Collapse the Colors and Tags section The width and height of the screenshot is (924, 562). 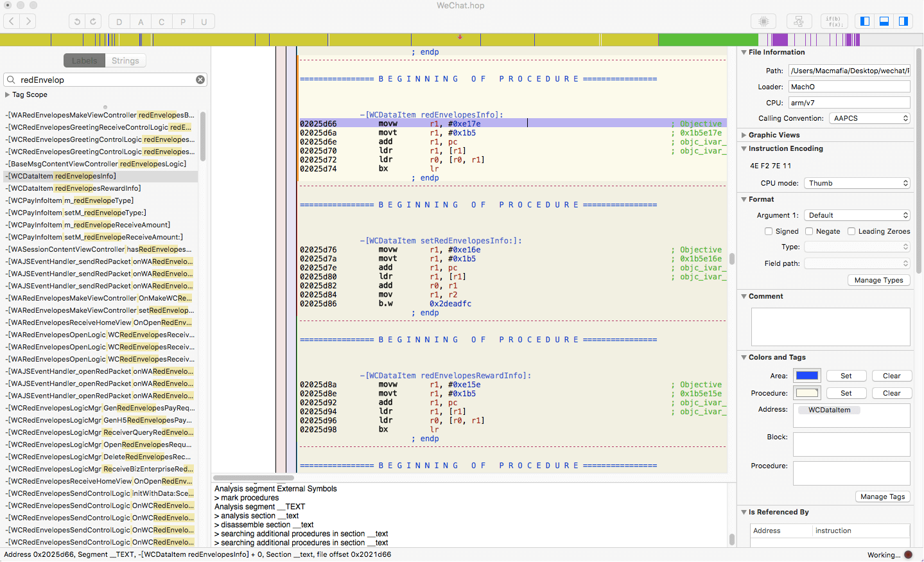[x=744, y=357]
